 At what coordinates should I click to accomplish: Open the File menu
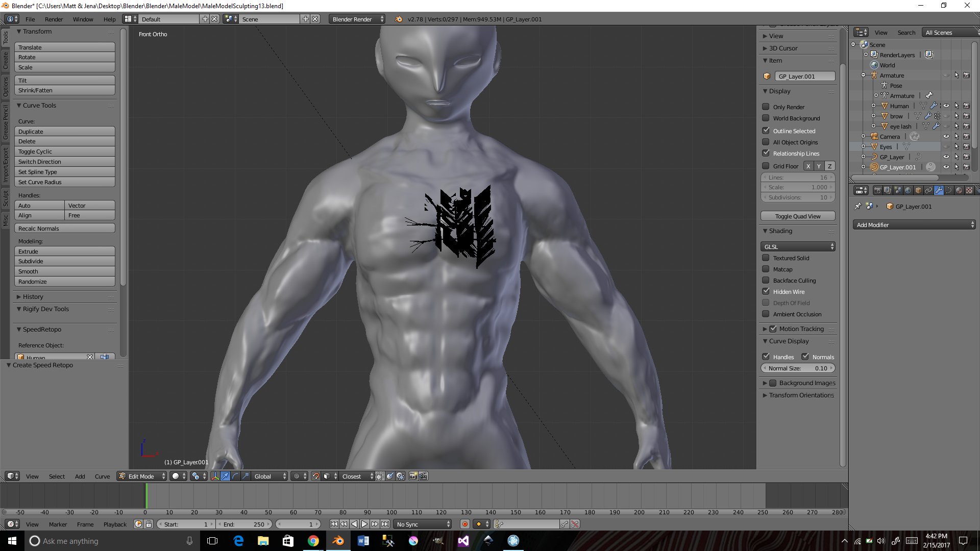tap(30, 19)
